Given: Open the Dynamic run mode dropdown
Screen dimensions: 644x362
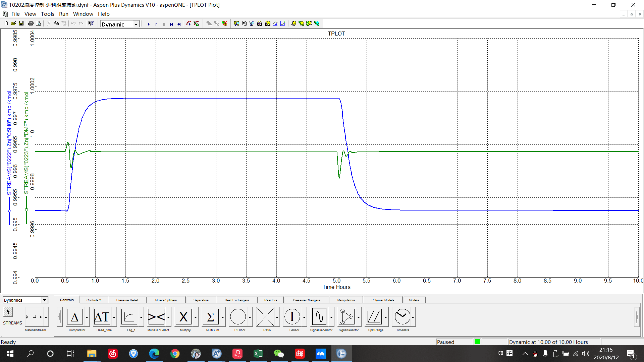Looking at the screenshot, I should (136, 24).
